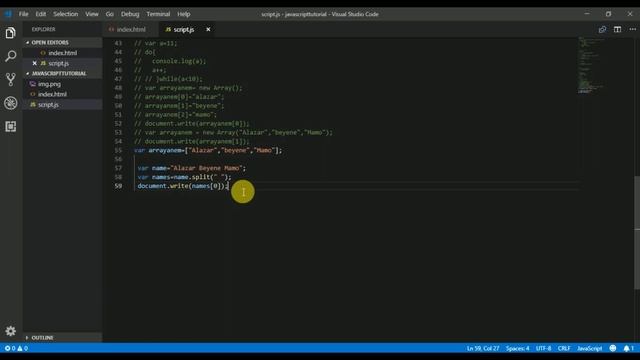The height and width of the screenshot is (360, 640).
Task: Open the Extensions view
Action: tap(11, 127)
